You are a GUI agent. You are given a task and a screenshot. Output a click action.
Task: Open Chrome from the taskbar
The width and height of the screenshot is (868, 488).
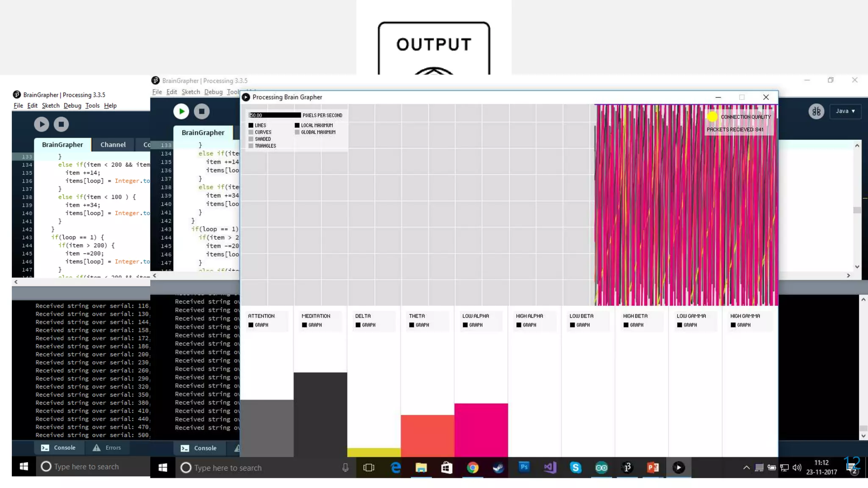pos(473,467)
